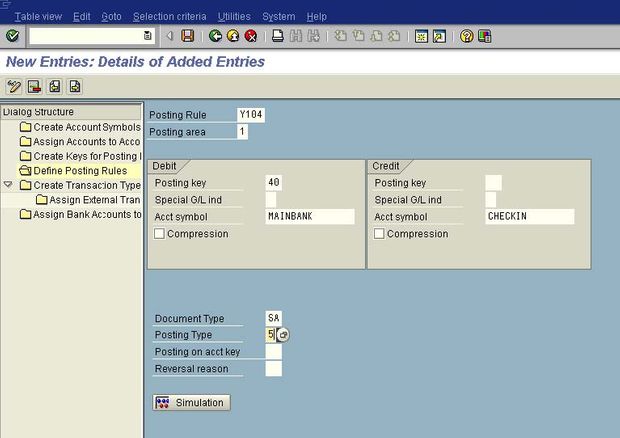Click the green checkmark Enter icon
620x438 pixels.
(12, 36)
